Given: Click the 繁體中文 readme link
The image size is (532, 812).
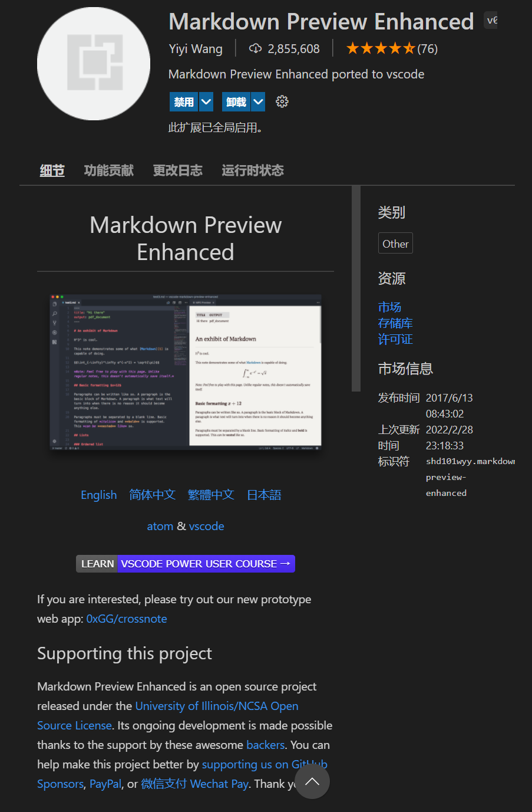Looking at the screenshot, I should pos(211,495).
